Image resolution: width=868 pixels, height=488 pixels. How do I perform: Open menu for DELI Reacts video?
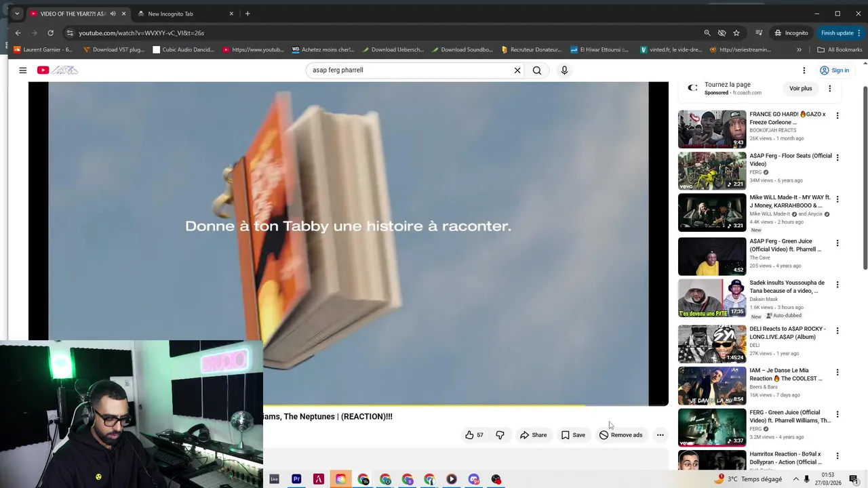click(837, 331)
